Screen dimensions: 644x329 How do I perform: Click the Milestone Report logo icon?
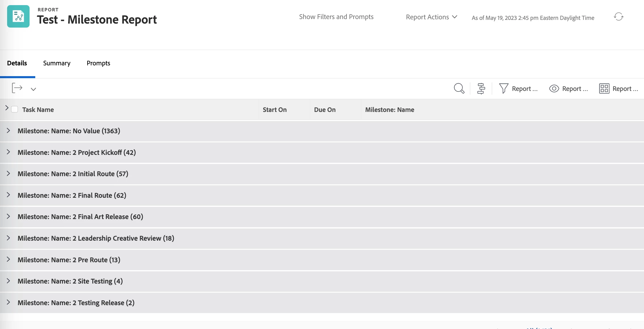pyautogui.click(x=18, y=16)
